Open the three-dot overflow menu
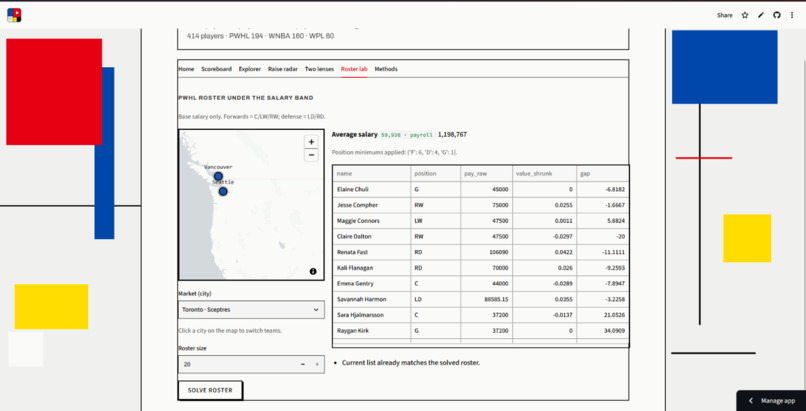The width and height of the screenshot is (806, 411). click(x=792, y=15)
